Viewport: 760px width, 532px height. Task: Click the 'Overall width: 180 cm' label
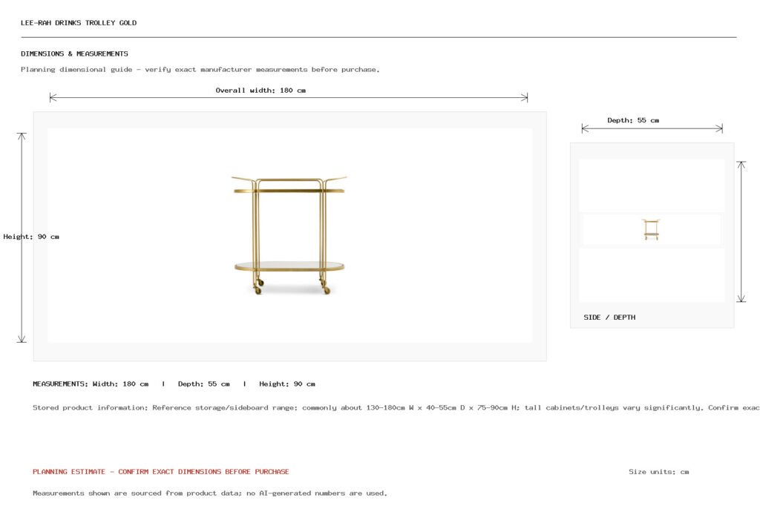click(x=261, y=90)
